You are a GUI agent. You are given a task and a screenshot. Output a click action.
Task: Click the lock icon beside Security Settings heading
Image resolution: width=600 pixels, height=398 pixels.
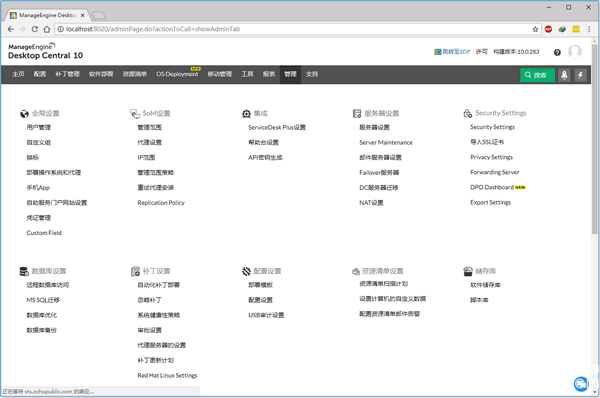point(468,113)
